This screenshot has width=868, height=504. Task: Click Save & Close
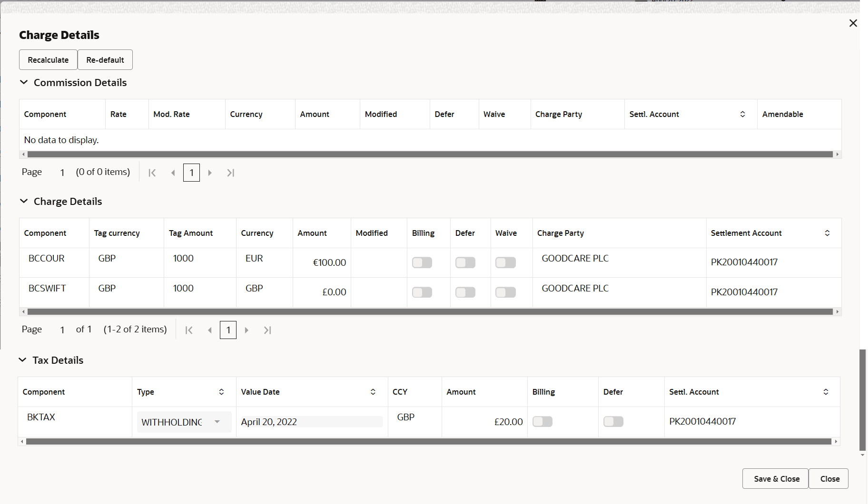[775, 478]
